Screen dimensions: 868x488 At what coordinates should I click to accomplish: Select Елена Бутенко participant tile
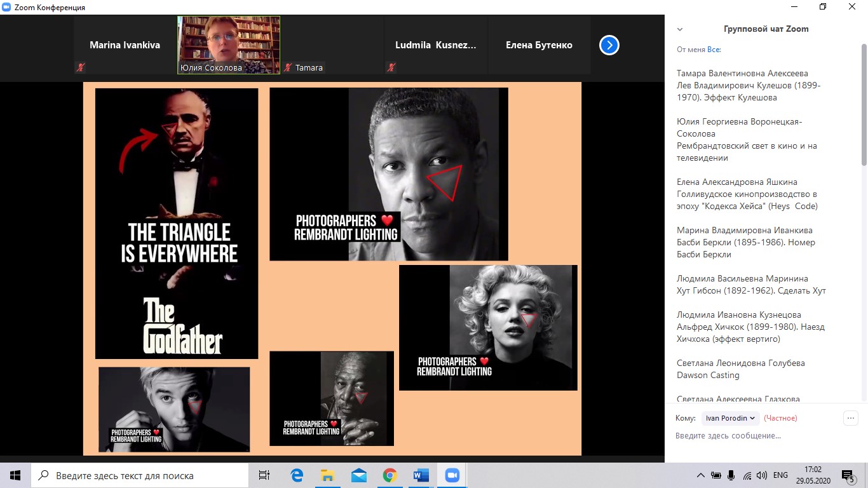pyautogui.click(x=539, y=45)
